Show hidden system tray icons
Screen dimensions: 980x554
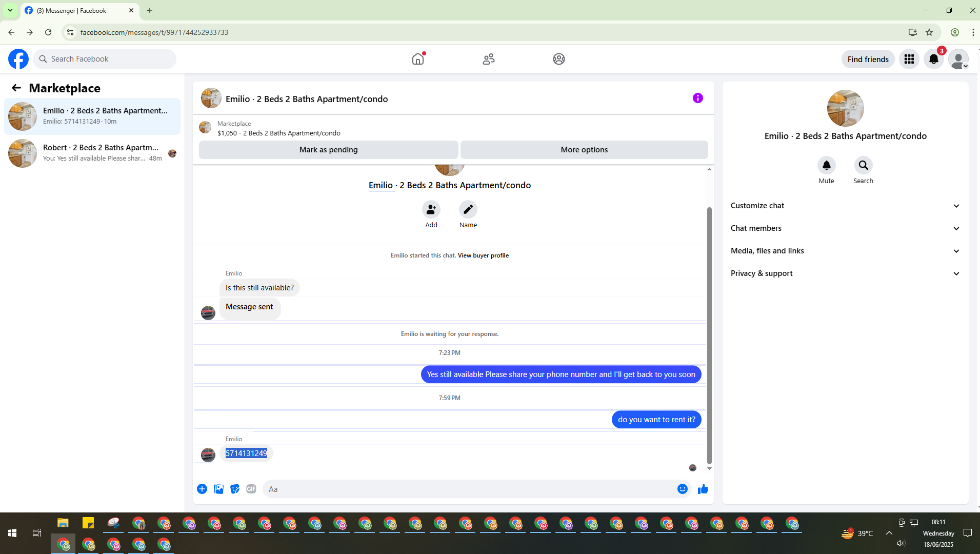click(x=889, y=533)
